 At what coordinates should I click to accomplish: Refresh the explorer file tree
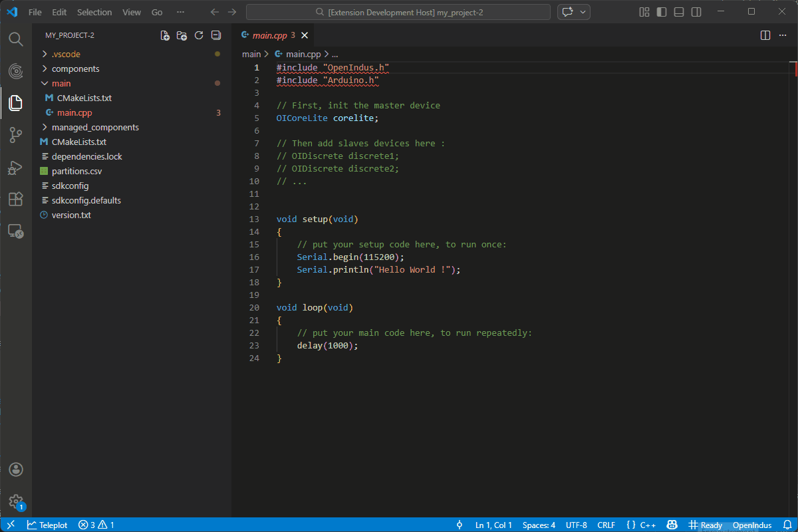pos(199,36)
